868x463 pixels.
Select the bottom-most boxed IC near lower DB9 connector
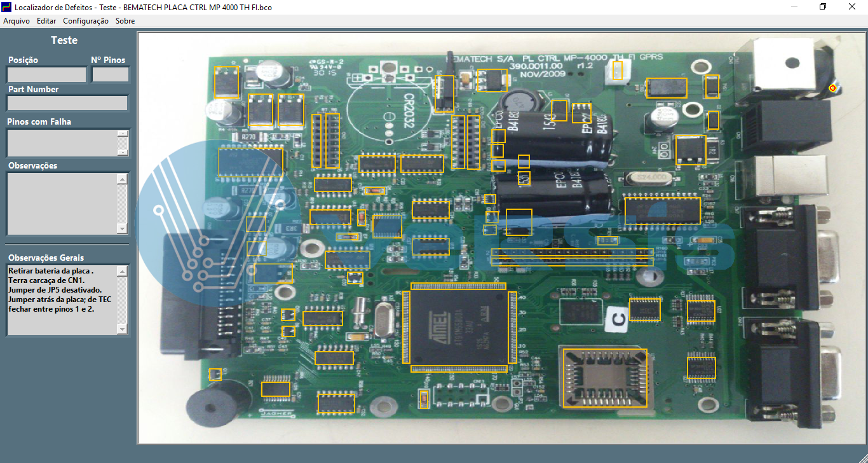click(x=702, y=368)
